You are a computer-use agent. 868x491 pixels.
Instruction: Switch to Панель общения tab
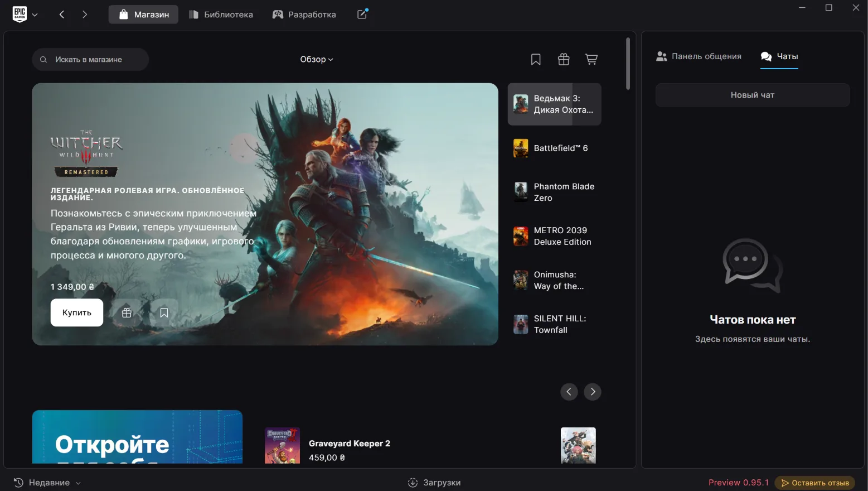tap(699, 56)
